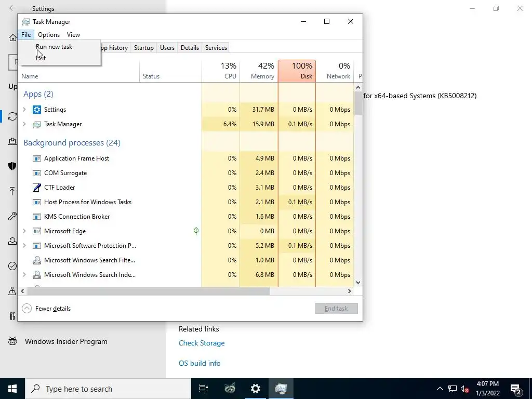Image resolution: width=532 pixels, height=399 pixels.
Task: Open the Options menu
Action: tap(49, 35)
